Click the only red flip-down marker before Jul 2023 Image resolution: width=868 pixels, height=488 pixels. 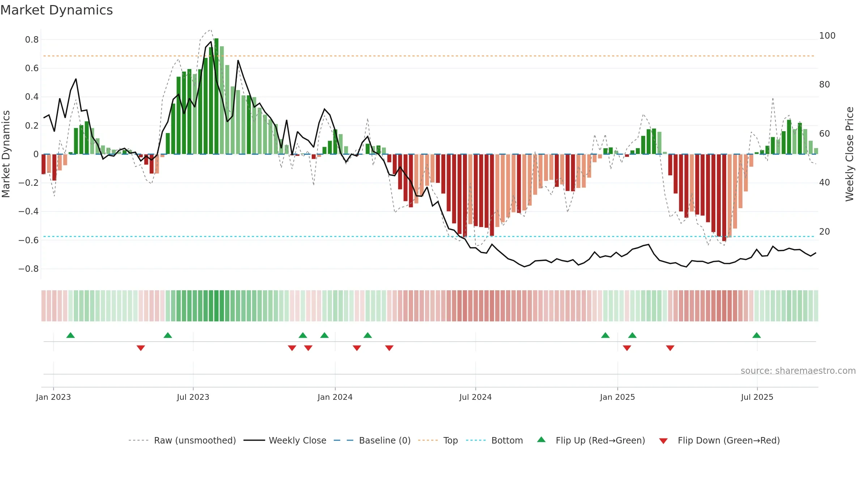tap(141, 348)
